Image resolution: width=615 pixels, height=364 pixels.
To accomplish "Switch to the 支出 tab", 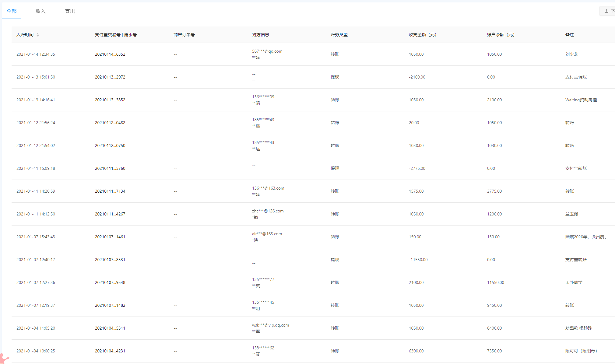I will click(70, 11).
